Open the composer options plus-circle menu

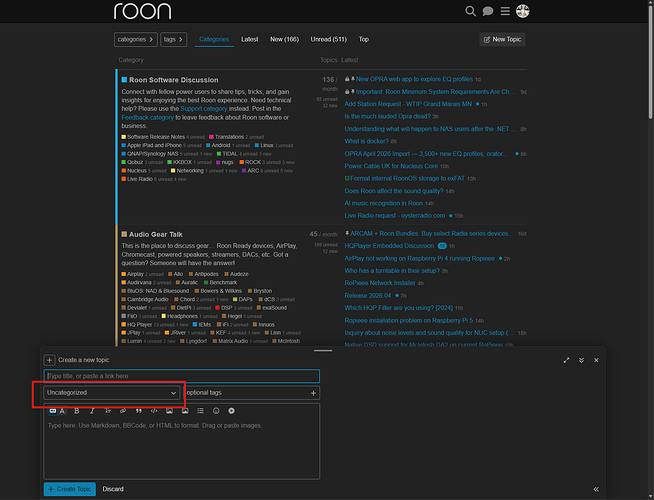[x=231, y=411]
